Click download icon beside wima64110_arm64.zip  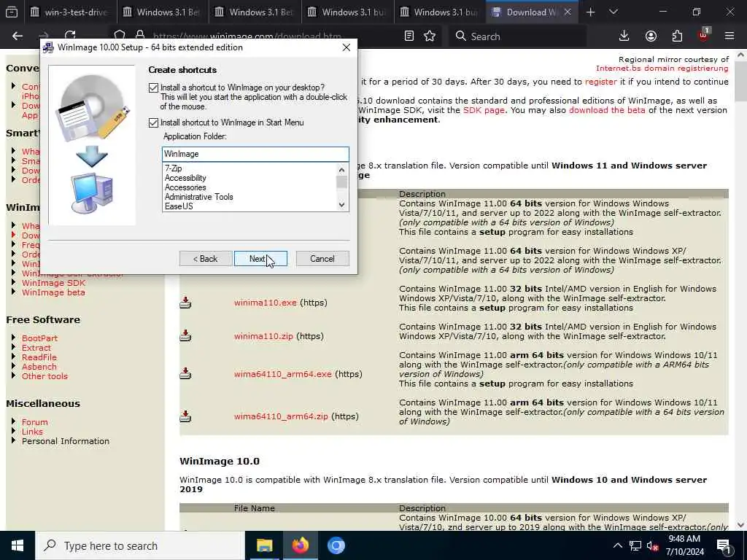tap(185, 416)
